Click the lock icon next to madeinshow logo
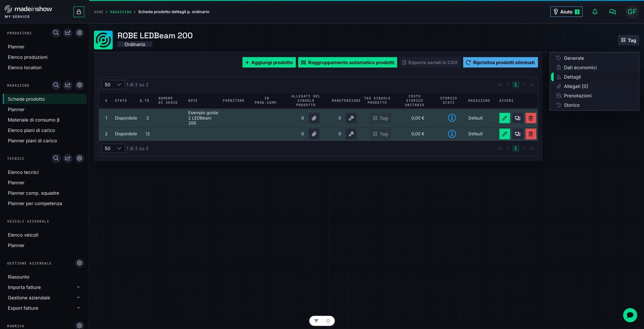Image resolution: width=644 pixels, height=329 pixels. click(x=79, y=12)
